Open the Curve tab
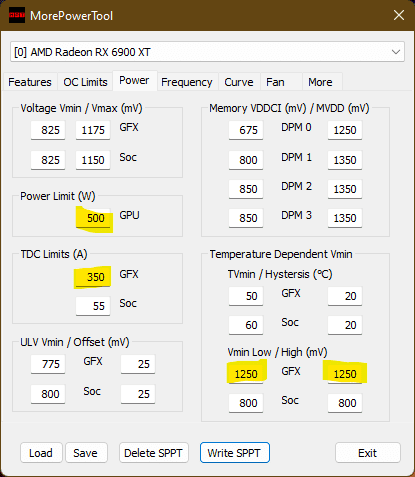The image size is (415, 477). [239, 82]
